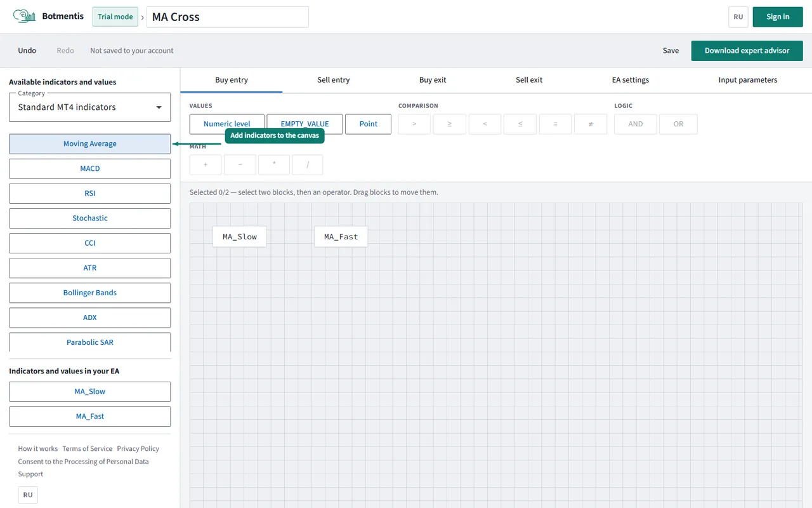The width and height of the screenshot is (812, 508).
Task: Open the Category dropdown for indicators
Action: coord(90,107)
